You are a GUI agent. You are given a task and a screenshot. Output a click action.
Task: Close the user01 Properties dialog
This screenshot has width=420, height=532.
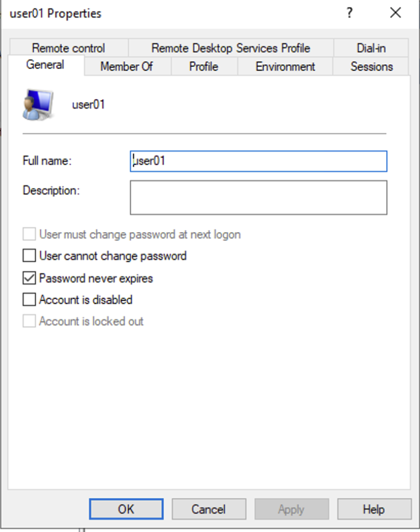[x=396, y=13]
